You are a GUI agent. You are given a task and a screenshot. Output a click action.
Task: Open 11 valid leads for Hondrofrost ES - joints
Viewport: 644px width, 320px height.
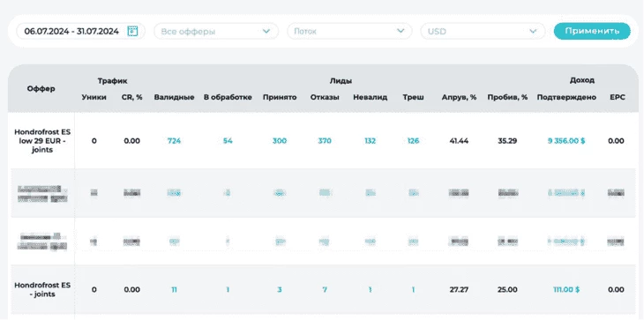coord(174,289)
